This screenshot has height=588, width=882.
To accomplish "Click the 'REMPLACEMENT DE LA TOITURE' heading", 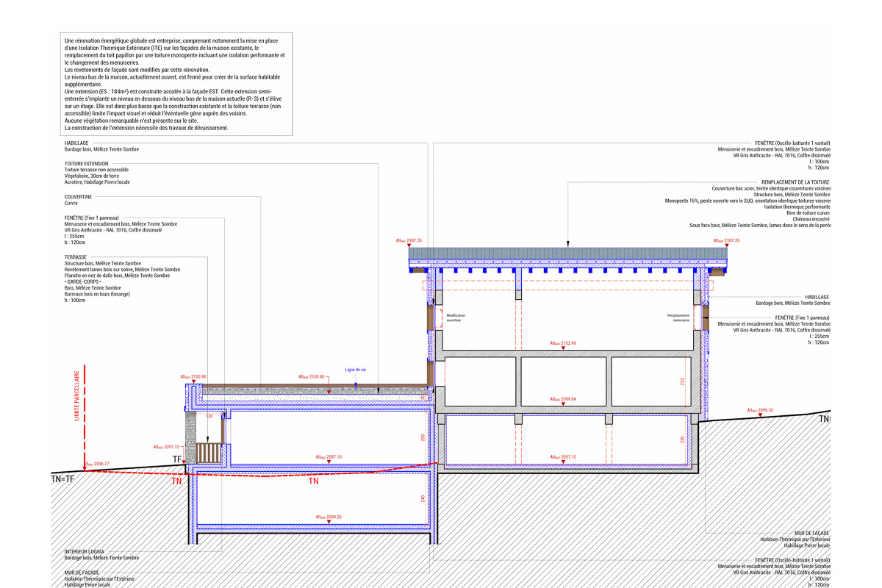I will (795, 182).
